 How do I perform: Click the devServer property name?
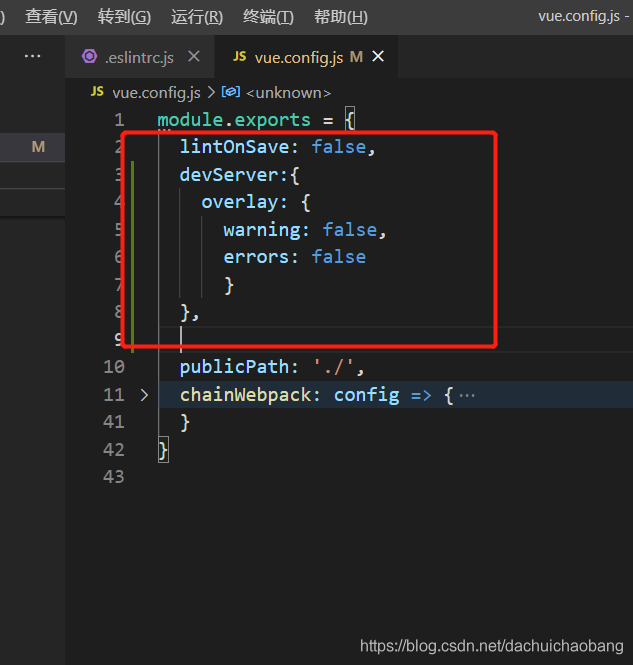coord(229,175)
